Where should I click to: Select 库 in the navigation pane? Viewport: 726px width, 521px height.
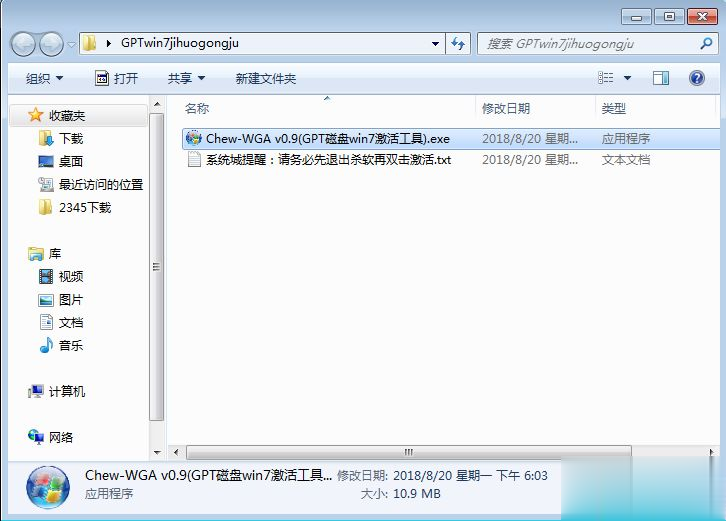[55, 254]
